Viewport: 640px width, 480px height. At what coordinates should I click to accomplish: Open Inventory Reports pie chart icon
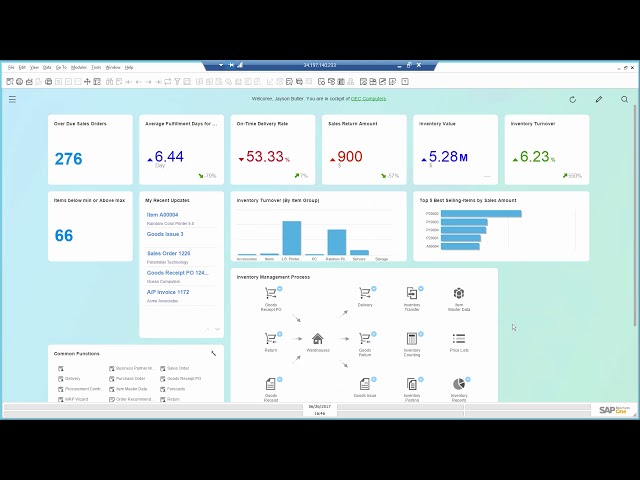tap(459, 384)
